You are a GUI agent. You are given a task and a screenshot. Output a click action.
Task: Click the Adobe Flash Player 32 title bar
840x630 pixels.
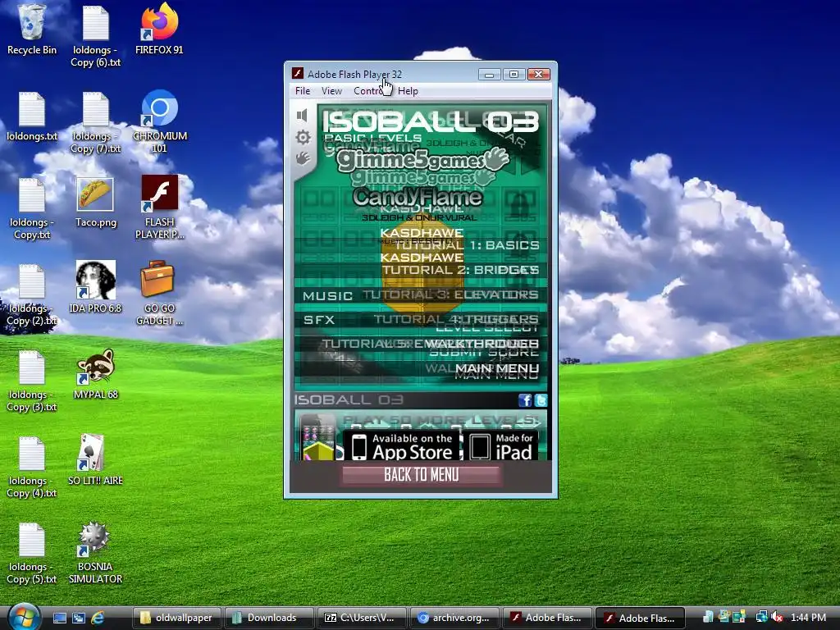pos(383,74)
